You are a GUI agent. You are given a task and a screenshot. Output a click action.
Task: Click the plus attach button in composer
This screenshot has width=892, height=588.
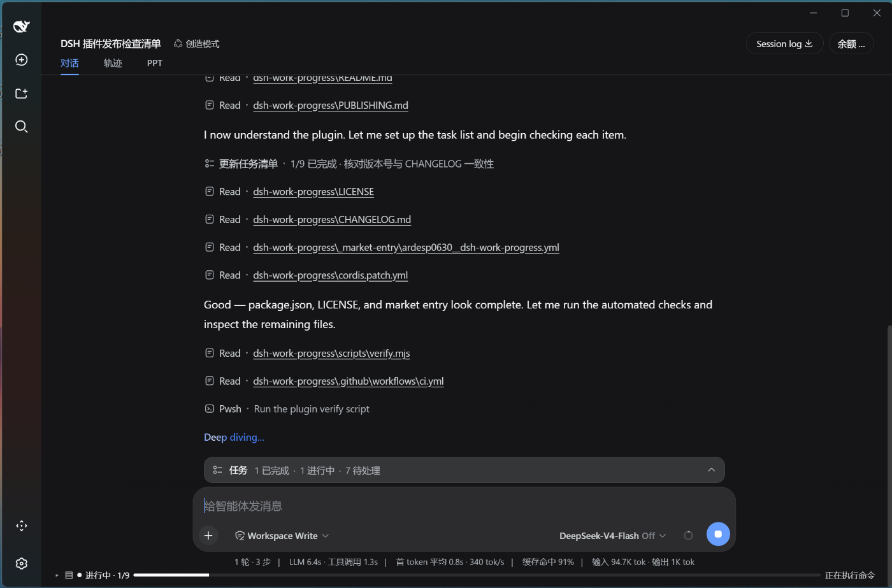pos(208,535)
